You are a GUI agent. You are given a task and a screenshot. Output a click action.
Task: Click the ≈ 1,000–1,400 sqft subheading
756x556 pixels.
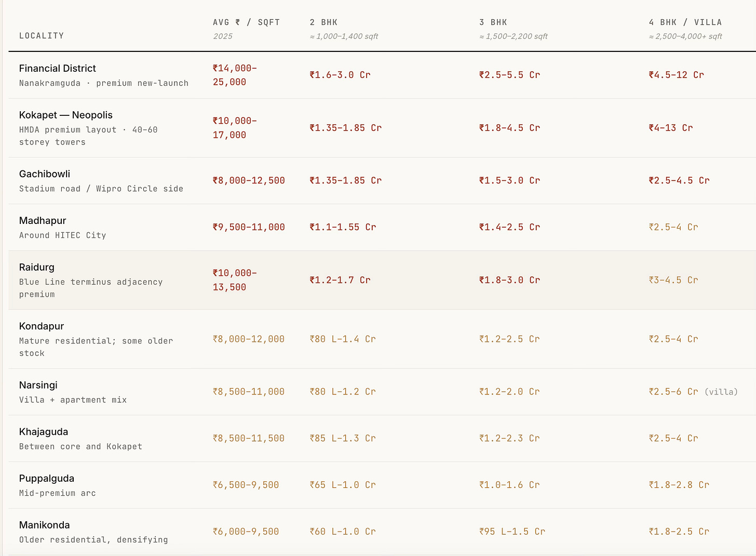pyautogui.click(x=344, y=36)
